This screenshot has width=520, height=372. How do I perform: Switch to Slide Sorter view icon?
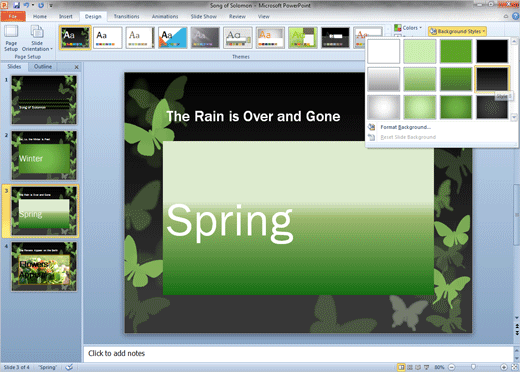tap(410, 367)
